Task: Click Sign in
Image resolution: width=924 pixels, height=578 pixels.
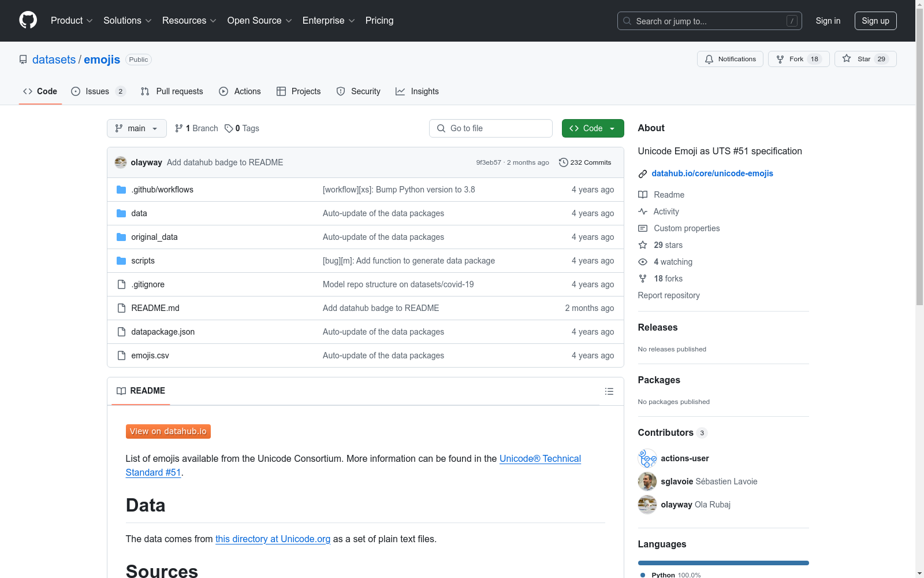Action: [x=828, y=21]
